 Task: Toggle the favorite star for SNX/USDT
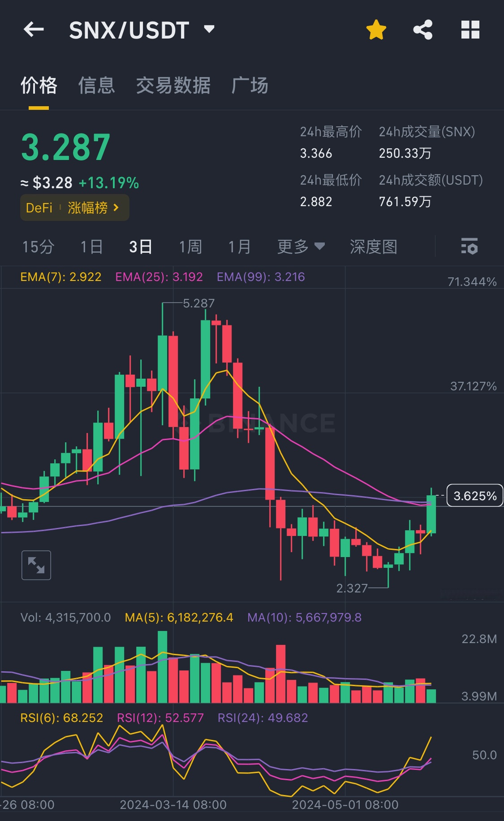point(376,30)
